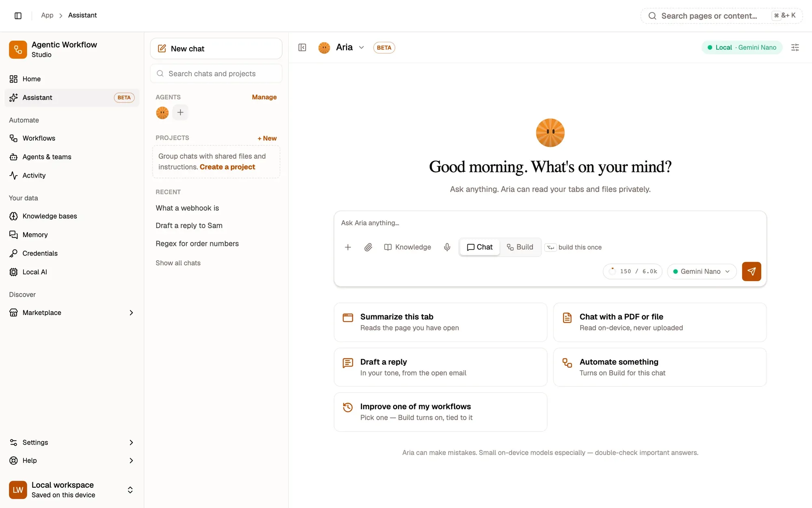
Task: Click the Assistant BETA item in the sidebar
Action: coord(72,98)
